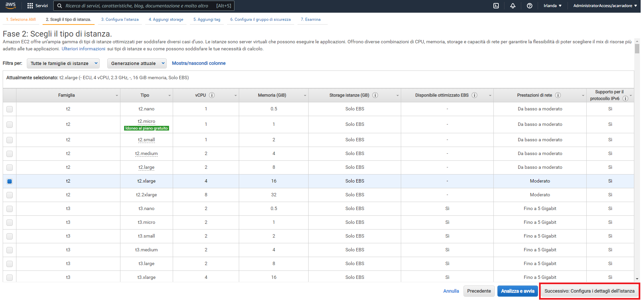Select the t3.medium instance checkbox
Viewport: 644px width, 301px height.
10,250
